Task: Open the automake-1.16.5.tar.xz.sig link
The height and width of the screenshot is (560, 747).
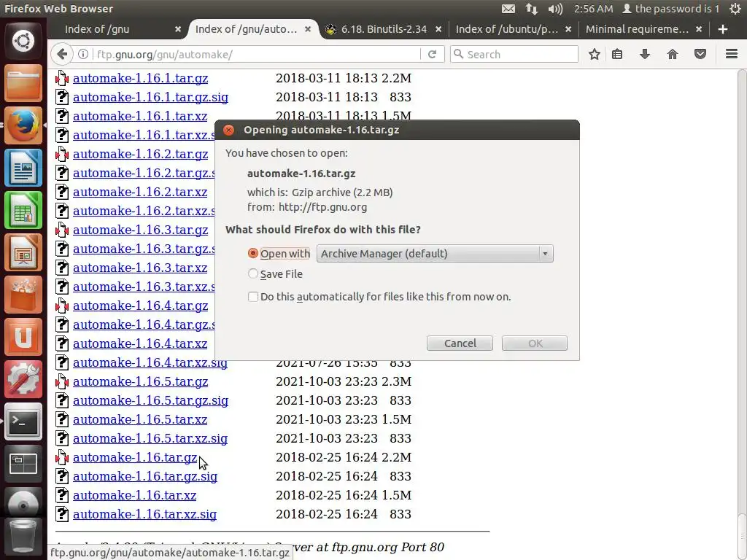Action: point(150,438)
